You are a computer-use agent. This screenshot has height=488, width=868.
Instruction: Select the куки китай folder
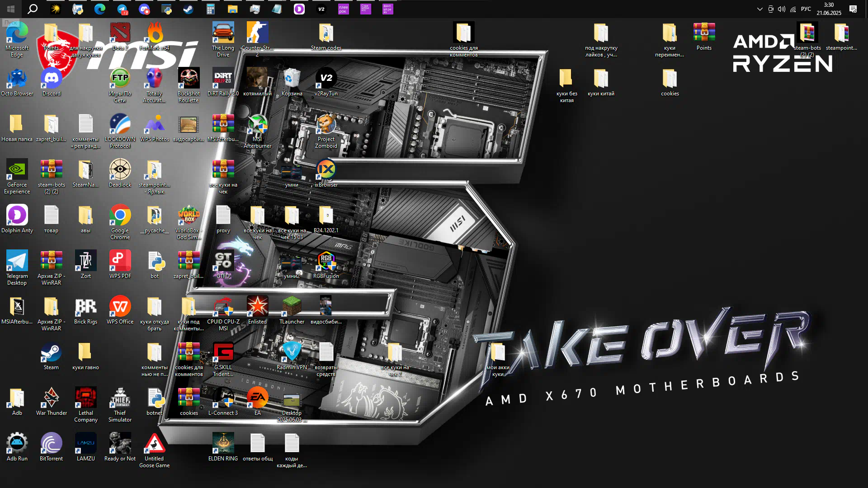click(601, 82)
